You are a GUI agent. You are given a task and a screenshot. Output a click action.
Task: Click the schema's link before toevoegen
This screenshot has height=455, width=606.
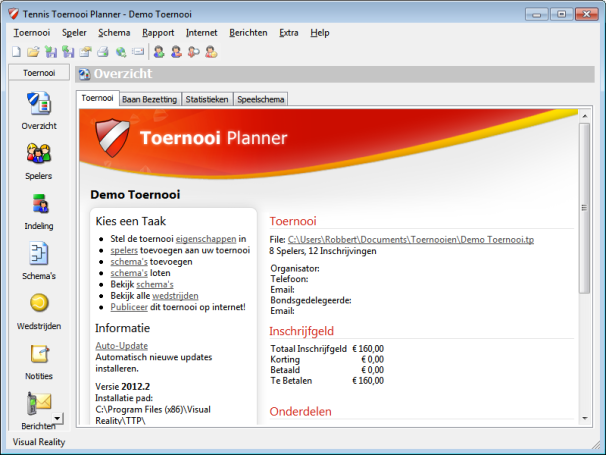[129, 262]
